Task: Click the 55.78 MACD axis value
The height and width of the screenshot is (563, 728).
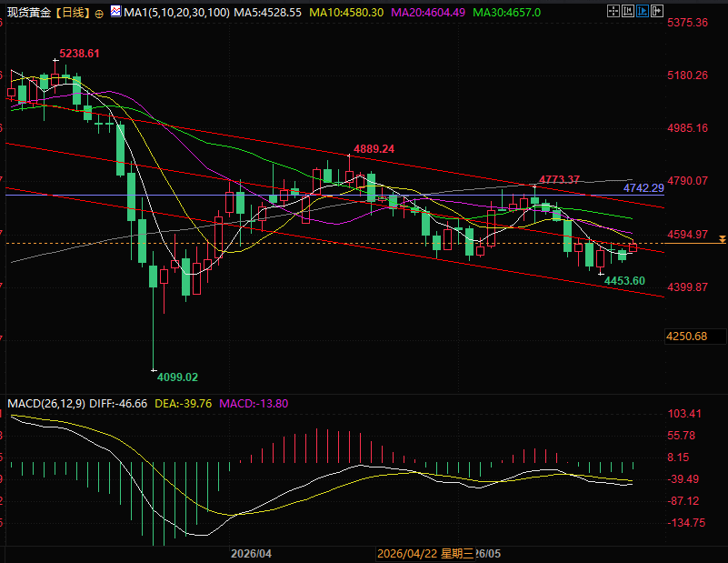Action: (x=682, y=436)
